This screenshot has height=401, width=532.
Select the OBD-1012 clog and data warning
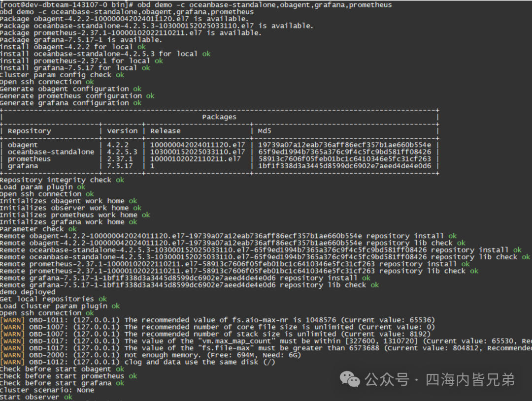tap(138, 362)
